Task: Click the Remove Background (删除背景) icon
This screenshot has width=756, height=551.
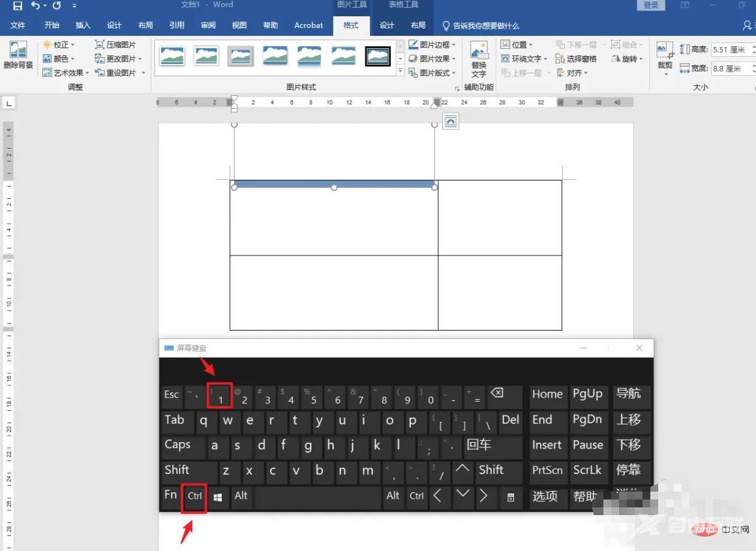Action: point(18,51)
